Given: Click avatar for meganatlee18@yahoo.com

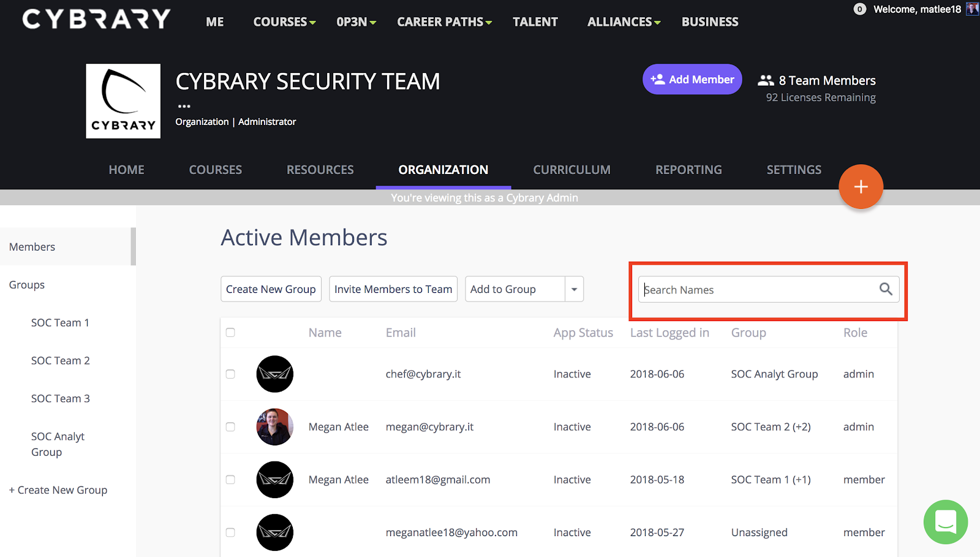Looking at the screenshot, I should pyautogui.click(x=274, y=532).
